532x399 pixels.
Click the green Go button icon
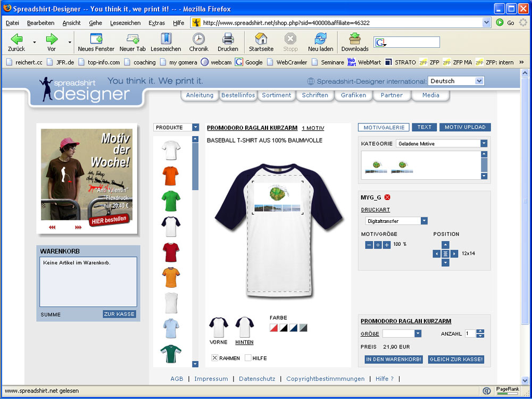(x=500, y=23)
